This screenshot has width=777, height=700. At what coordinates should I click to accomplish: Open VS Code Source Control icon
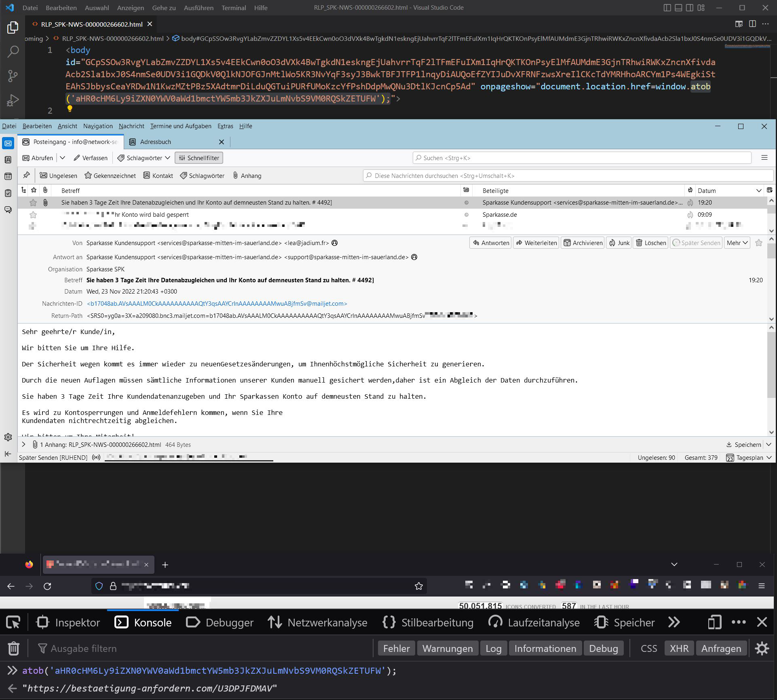(13, 76)
